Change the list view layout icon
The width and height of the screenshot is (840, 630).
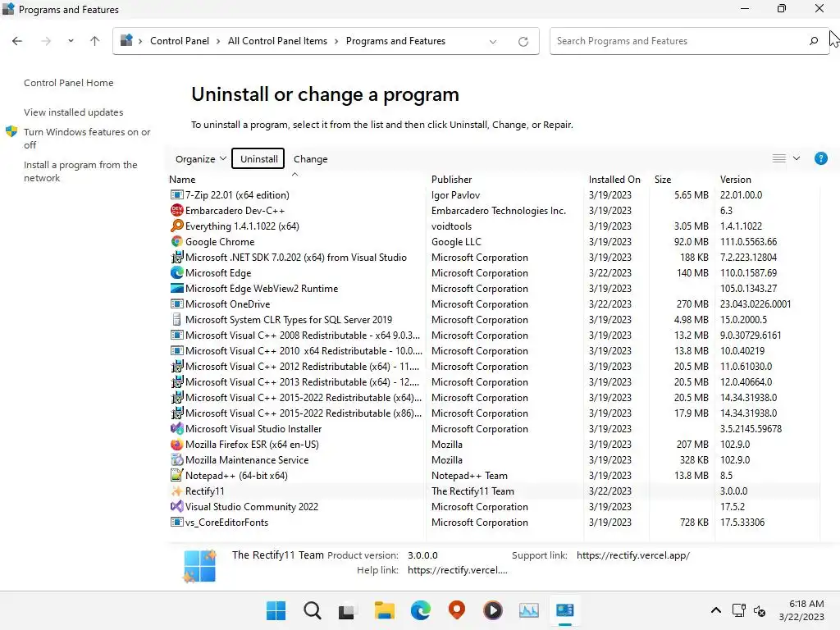pos(779,158)
